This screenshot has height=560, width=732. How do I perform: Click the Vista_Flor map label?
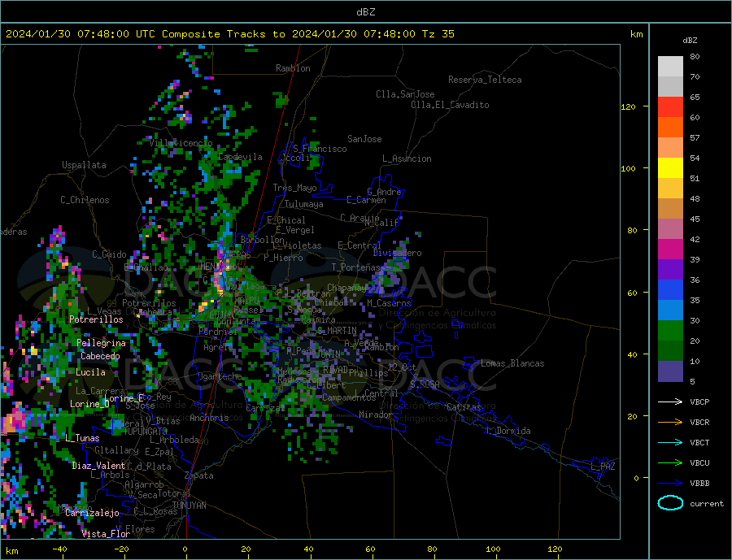pos(106,534)
